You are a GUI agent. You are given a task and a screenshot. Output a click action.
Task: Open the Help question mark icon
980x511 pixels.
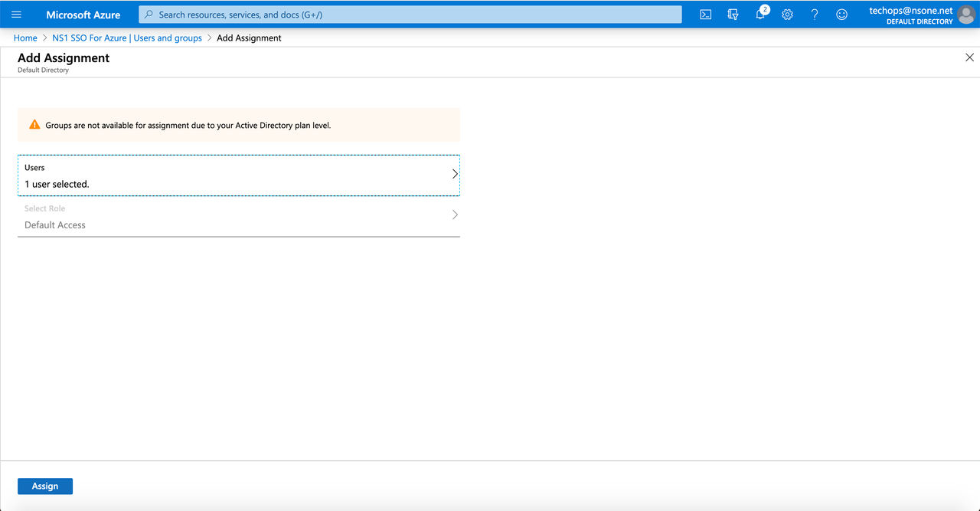pos(815,15)
